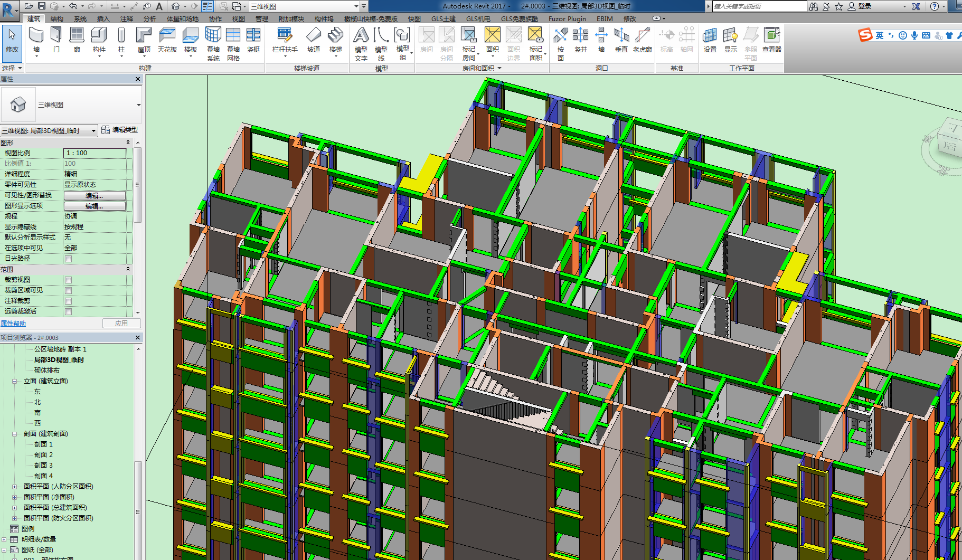Select the Roof (屋顶) tool
Viewport: 962px width, 560px height.
point(144,41)
